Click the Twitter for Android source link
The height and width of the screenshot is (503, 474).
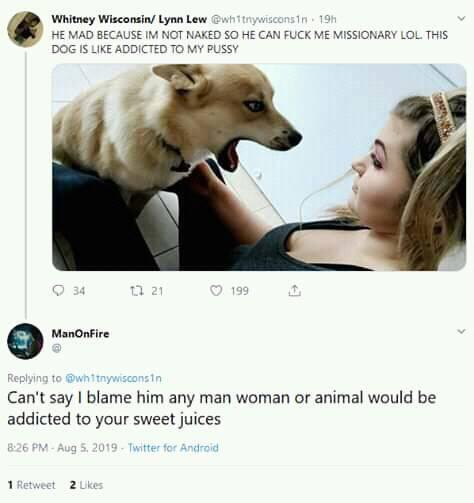point(173,447)
